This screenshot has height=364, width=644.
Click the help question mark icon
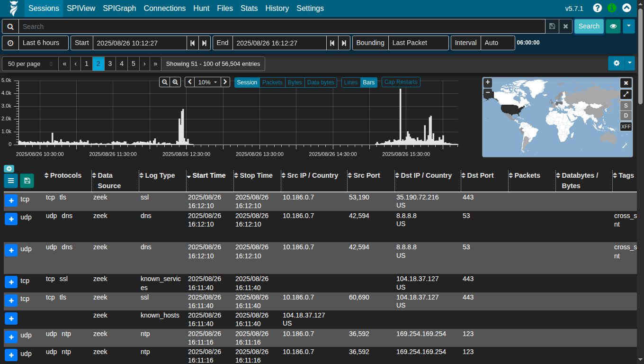[x=597, y=8]
